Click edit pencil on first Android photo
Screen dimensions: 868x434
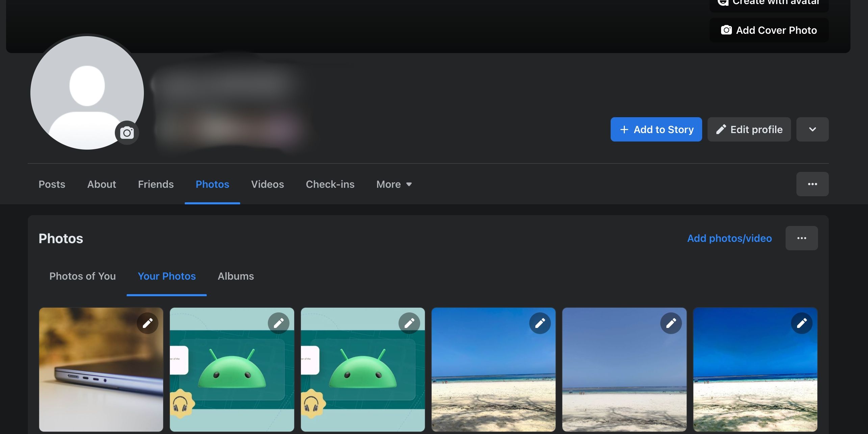pyautogui.click(x=278, y=323)
